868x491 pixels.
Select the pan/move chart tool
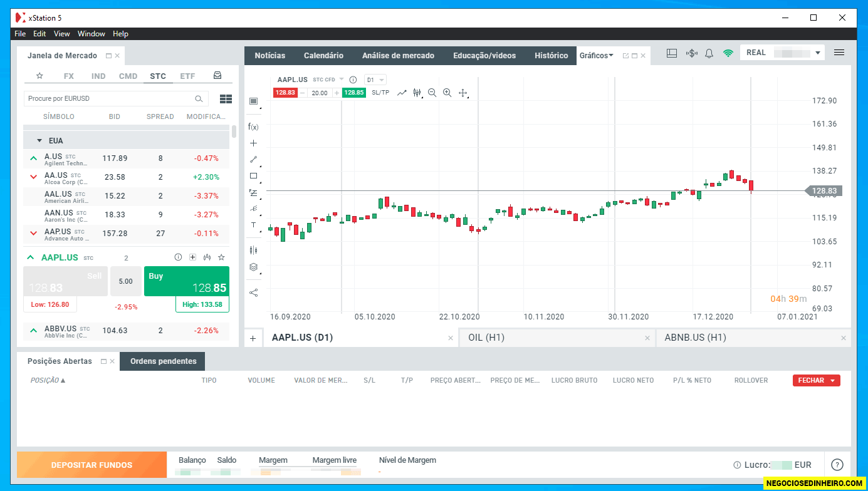[463, 93]
